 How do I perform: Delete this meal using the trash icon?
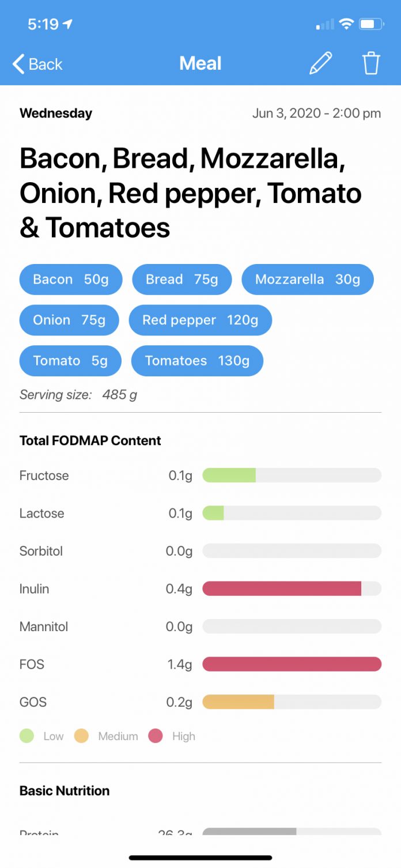click(371, 63)
